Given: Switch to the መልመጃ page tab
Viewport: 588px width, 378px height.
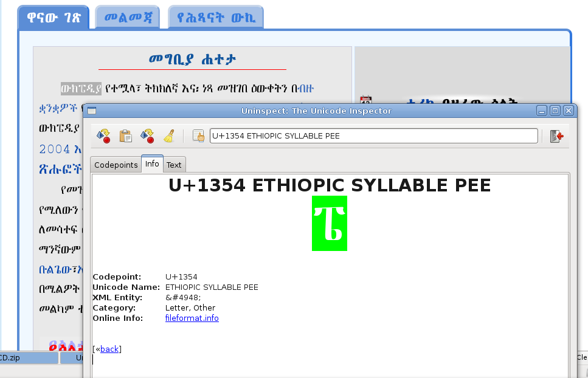Looking at the screenshot, I should pos(128,17).
